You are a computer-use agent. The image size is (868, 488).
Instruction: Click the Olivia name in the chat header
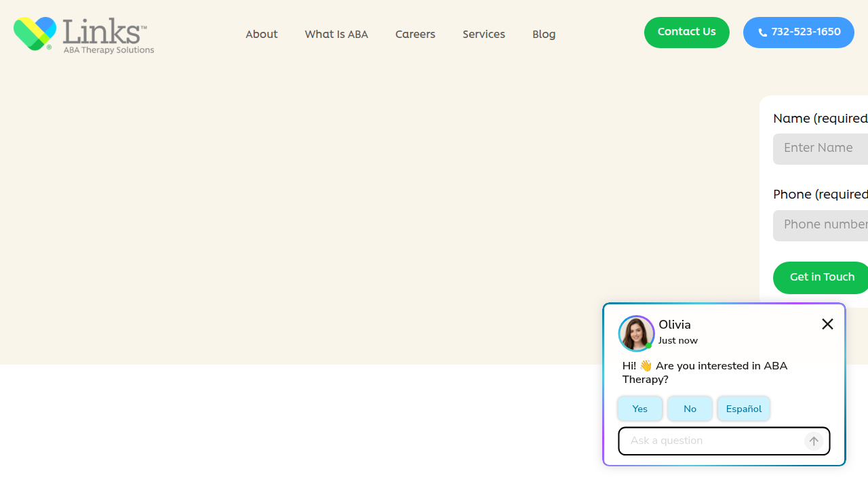click(675, 325)
